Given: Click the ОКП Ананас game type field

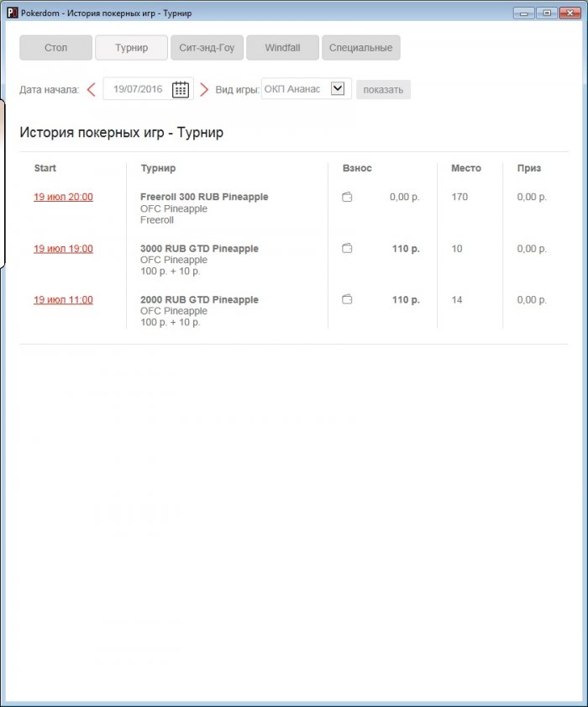Looking at the screenshot, I should click(307, 89).
